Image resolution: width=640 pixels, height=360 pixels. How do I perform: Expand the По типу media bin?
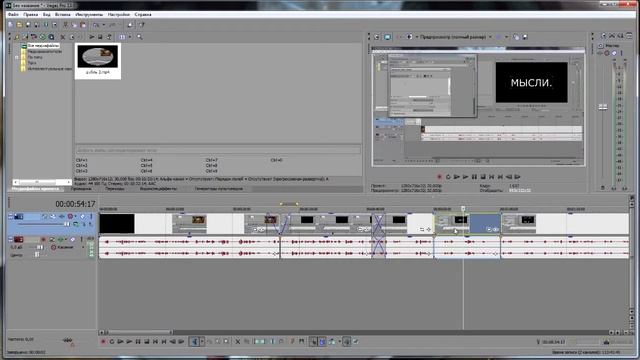pyautogui.click(x=17, y=57)
